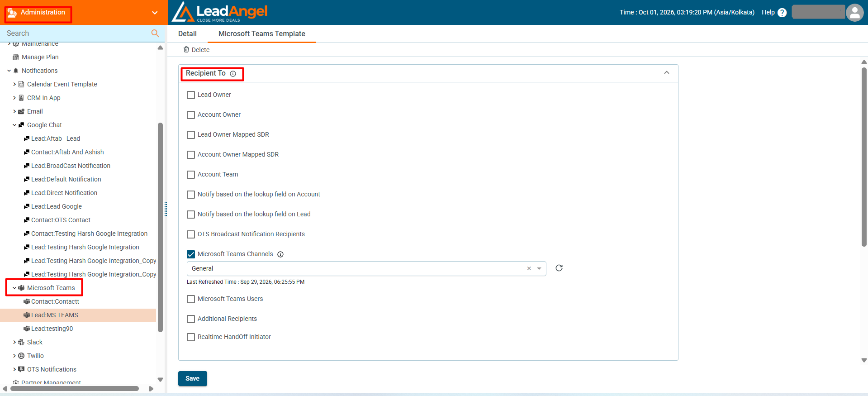Enable the Lead Owner checkbox

coord(191,95)
